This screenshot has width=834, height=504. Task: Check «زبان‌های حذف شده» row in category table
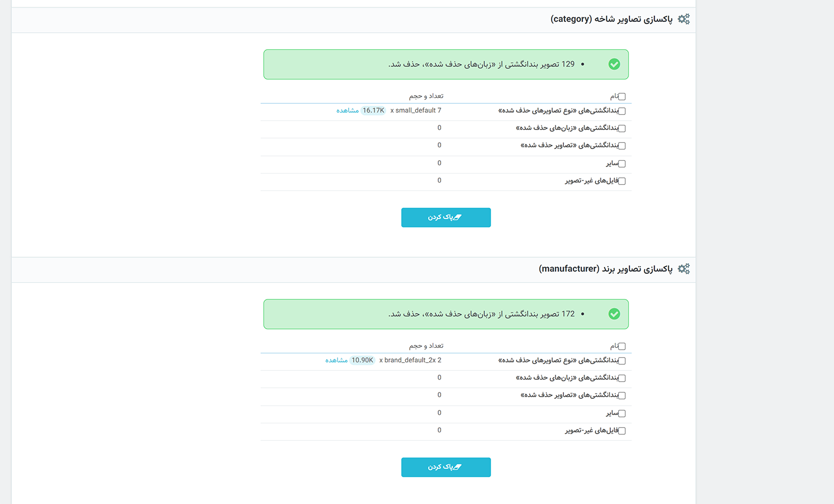622,129
